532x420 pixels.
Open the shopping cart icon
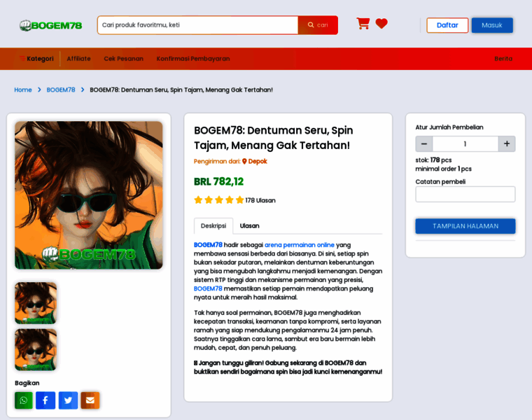click(x=363, y=23)
